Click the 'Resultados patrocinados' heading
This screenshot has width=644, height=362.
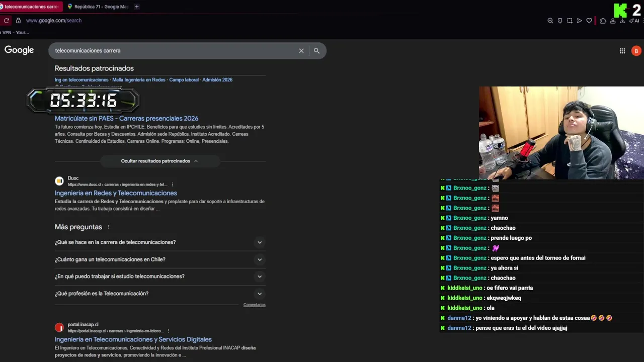94,68
